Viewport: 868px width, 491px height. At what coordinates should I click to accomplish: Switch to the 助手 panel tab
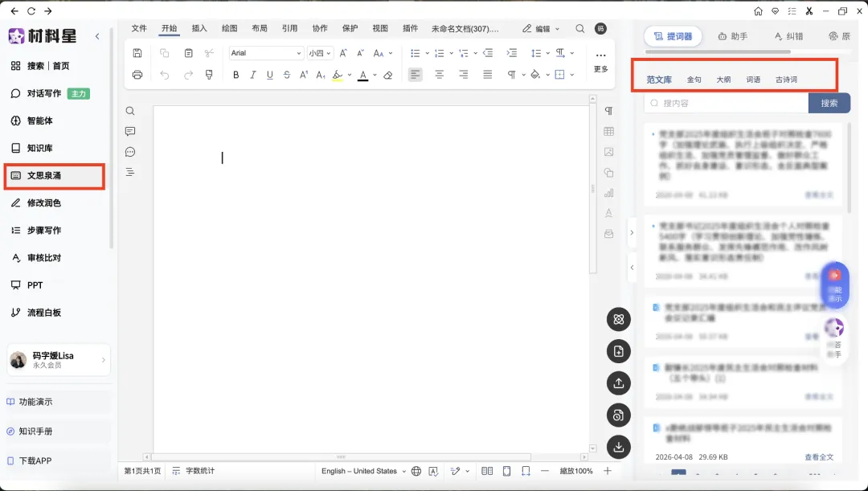(732, 36)
